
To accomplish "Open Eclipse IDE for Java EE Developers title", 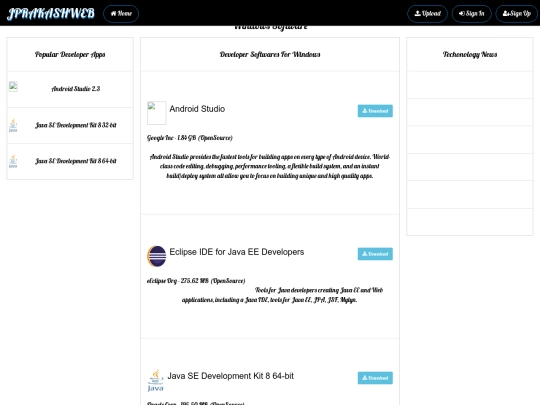I will click(237, 252).
